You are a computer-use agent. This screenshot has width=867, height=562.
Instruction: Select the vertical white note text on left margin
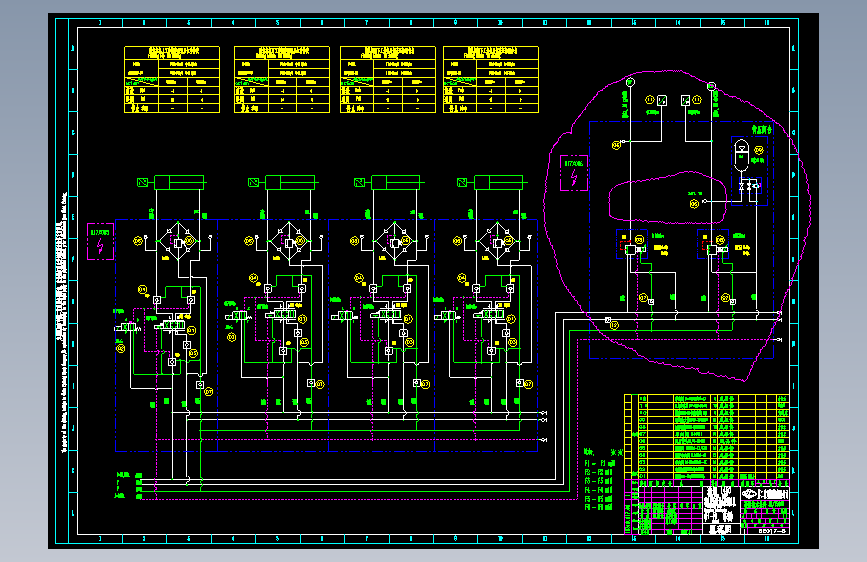point(61,322)
